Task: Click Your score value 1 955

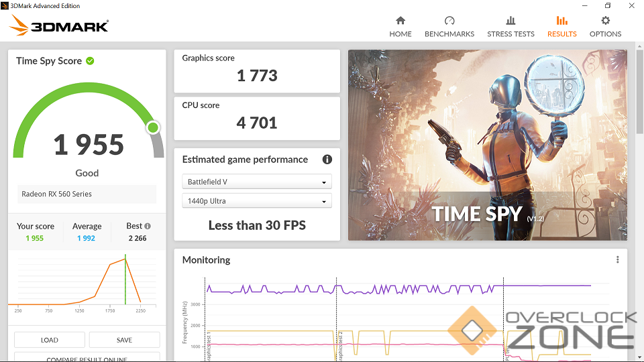Action: (x=34, y=238)
